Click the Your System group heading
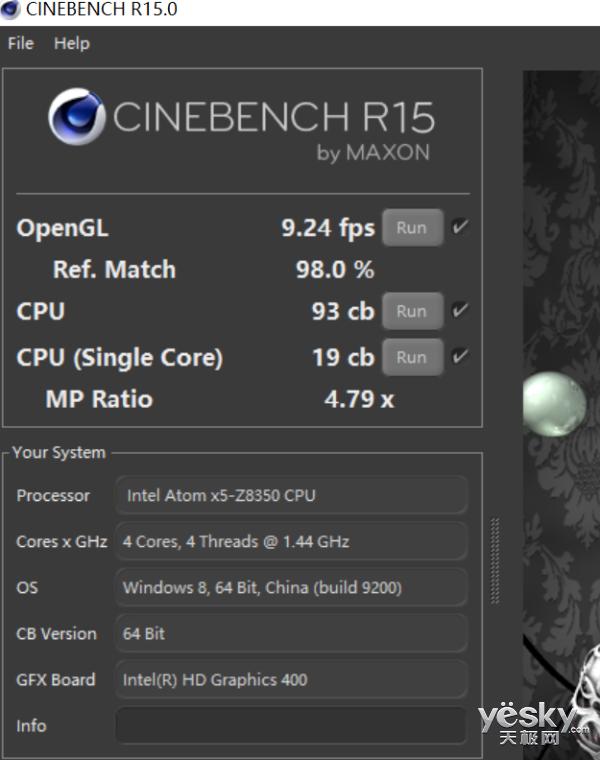The image size is (600, 760). pyautogui.click(x=59, y=453)
